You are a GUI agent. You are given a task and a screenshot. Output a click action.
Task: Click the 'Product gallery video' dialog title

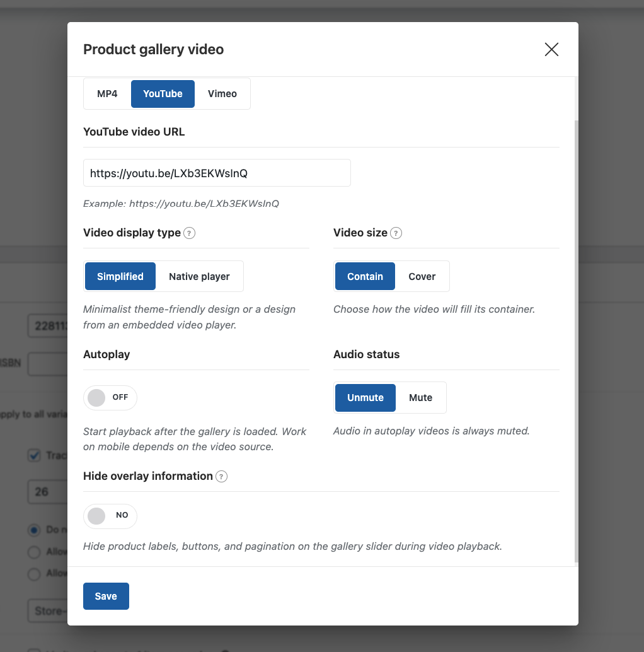(153, 49)
